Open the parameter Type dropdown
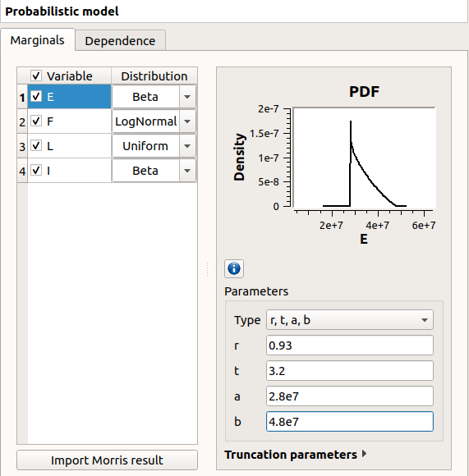 350,320
